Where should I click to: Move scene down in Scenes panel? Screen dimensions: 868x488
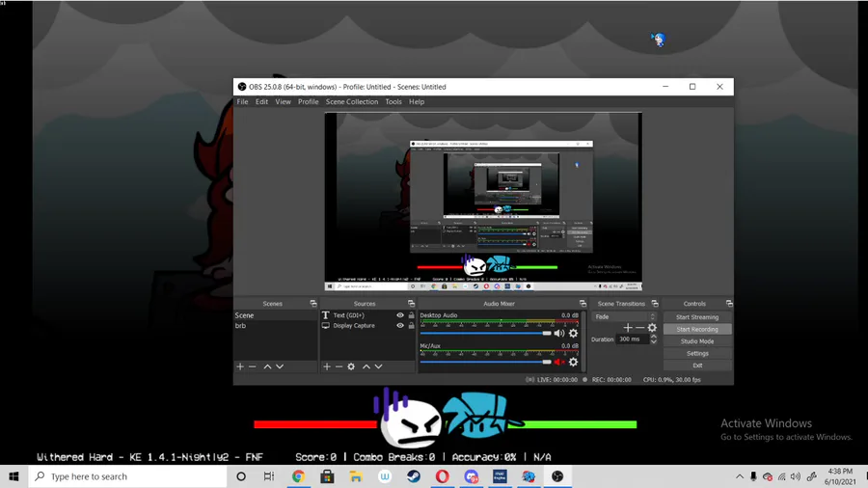tap(280, 366)
